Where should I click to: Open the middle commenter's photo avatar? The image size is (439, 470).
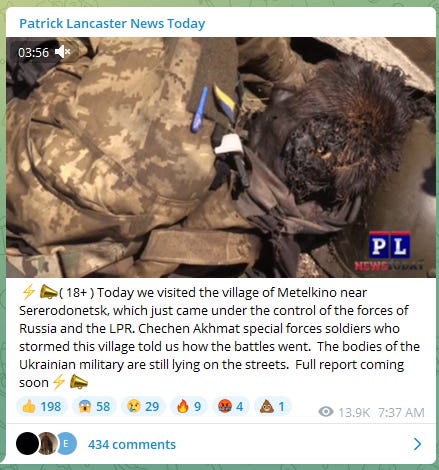coord(47,443)
